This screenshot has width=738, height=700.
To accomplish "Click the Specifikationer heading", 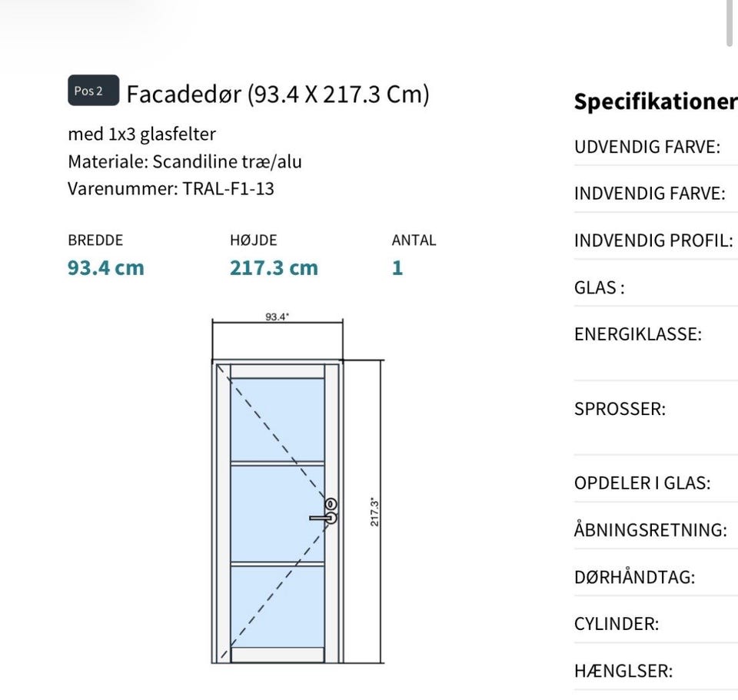I will [x=655, y=101].
